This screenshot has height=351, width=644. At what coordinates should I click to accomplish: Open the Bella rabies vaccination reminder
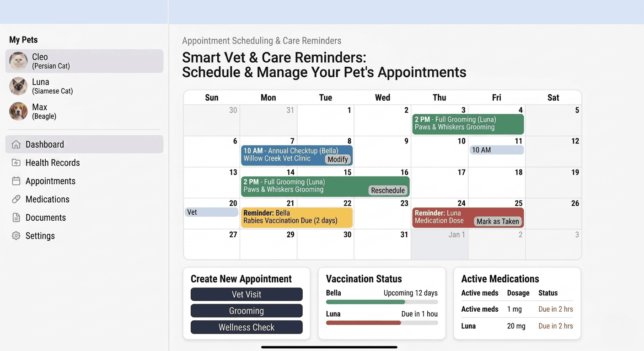297,218
